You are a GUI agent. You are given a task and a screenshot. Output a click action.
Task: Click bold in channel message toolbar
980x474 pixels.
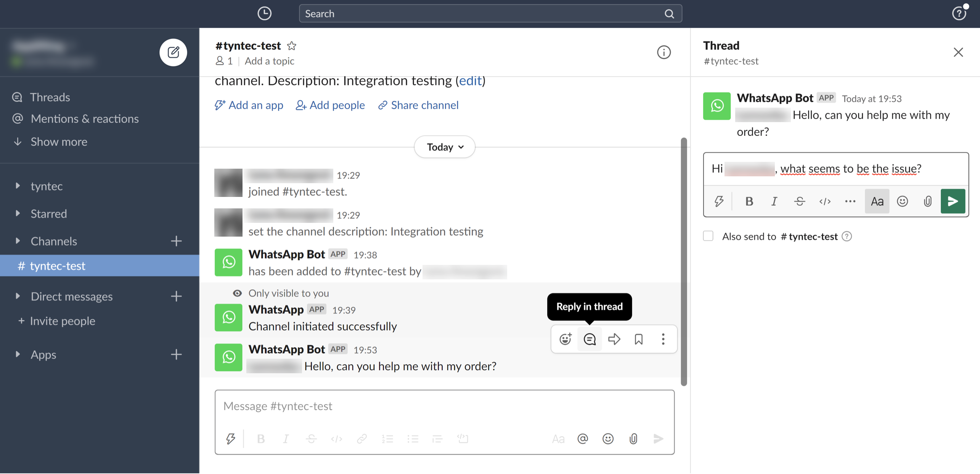click(261, 439)
